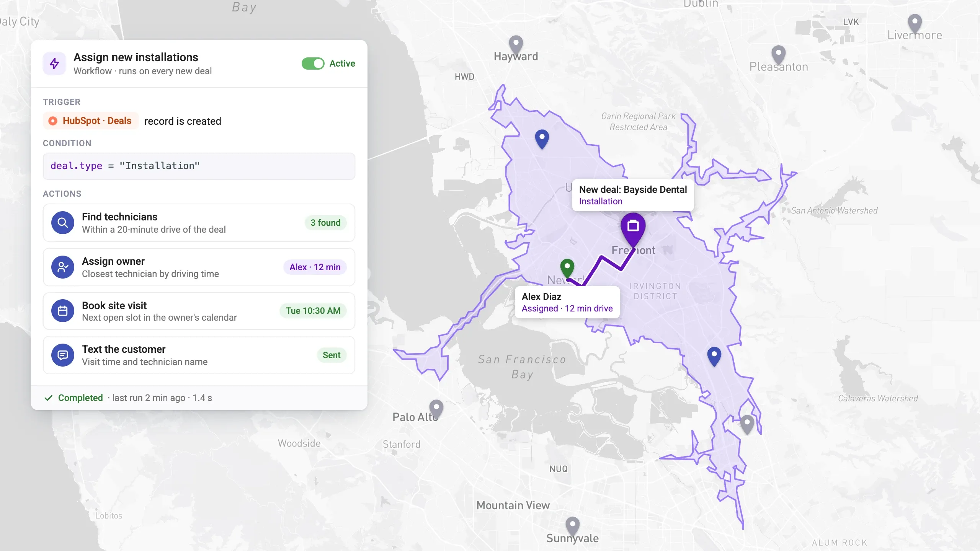The width and height of the screenshot is (980, 551).
Task: Click 'Workflow · runs on every new deal'
Action: pyautogui.click(x=143, y=71)
